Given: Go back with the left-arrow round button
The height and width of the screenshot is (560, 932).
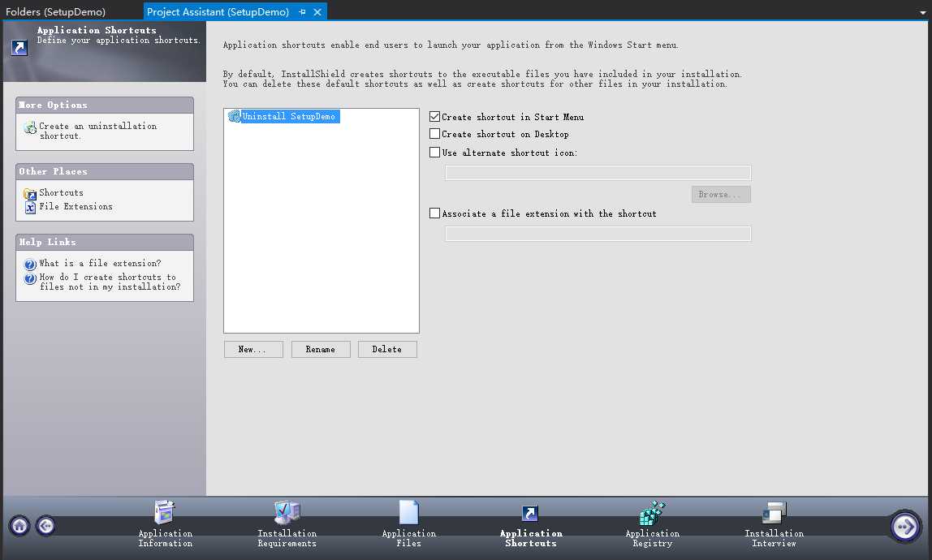Looking at the screenshot, I should tap(45, 526).
